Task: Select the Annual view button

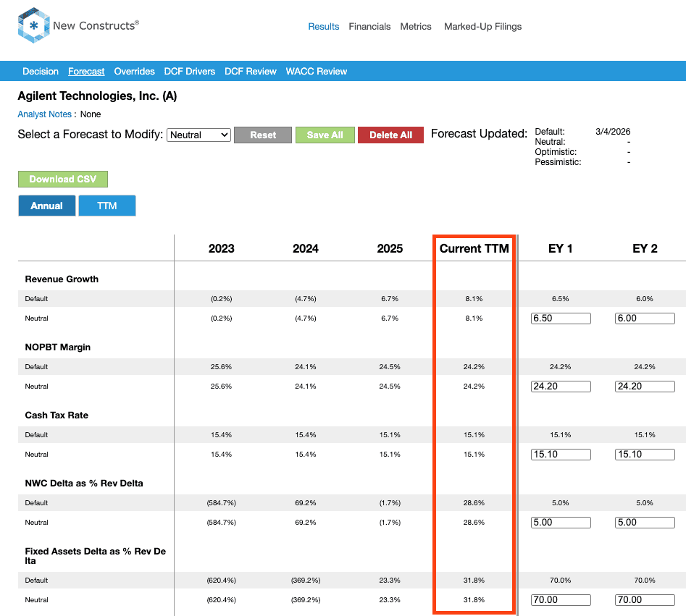Action: pyautogui.click(x=46, y=206)
